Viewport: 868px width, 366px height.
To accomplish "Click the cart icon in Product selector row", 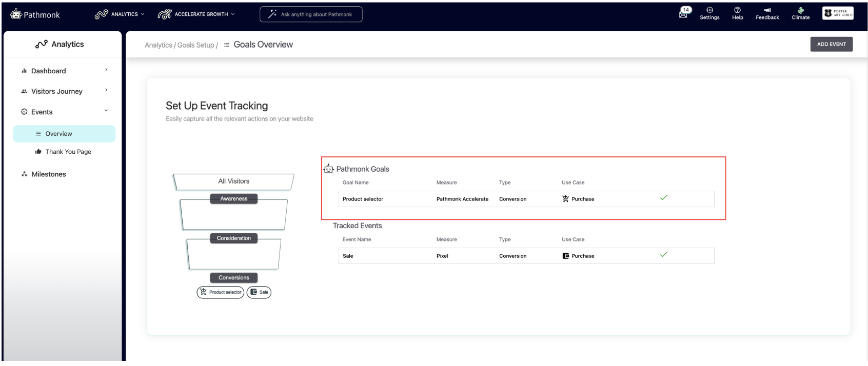I will tap(565, 199).
